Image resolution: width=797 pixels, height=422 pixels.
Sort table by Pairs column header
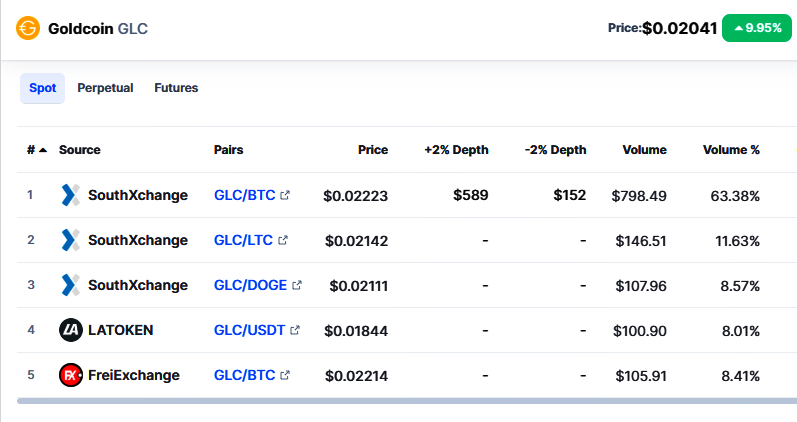tap(228, 150)
